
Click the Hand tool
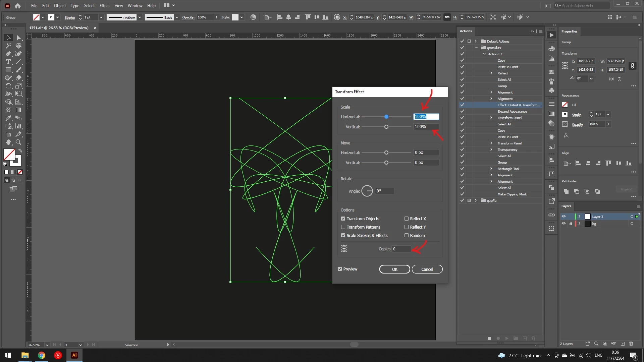click(x=8, y=142)
